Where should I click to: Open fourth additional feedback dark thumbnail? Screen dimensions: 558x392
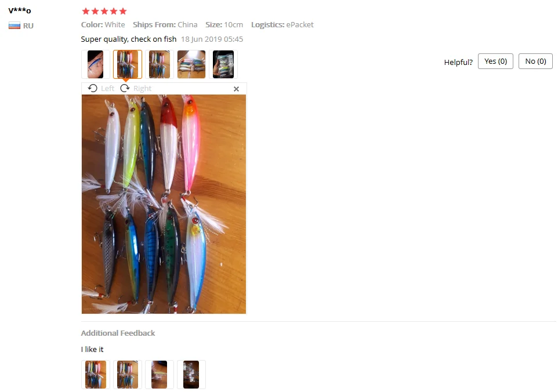191,375
